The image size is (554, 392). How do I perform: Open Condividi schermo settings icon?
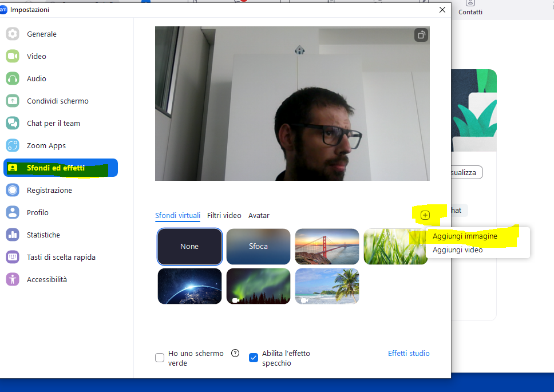coord(13,101)
